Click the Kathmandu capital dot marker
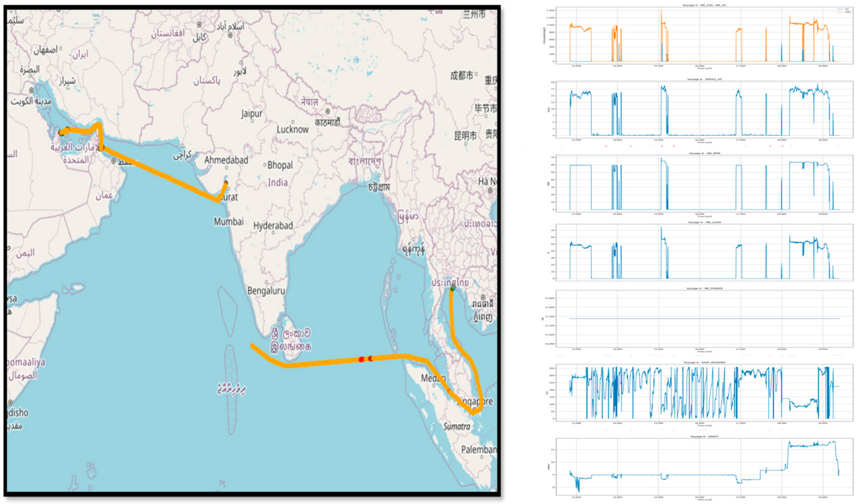Image resolution: width=856 pixels, height=504 pixels. point(327,111)
